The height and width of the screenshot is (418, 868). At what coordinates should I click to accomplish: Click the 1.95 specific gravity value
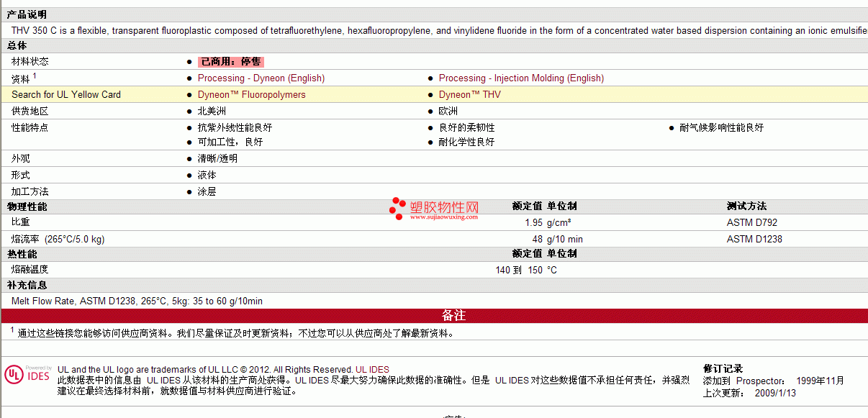(x=533, y=223)
